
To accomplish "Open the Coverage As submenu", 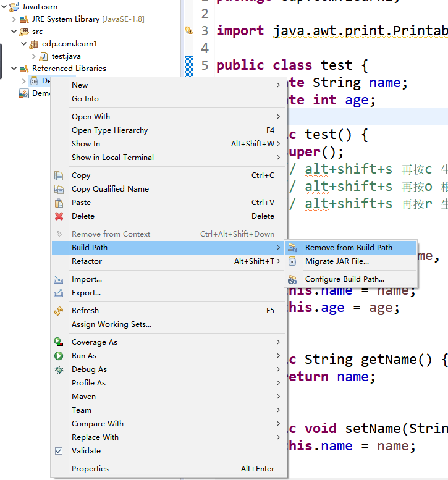I will tap(169, 342).
